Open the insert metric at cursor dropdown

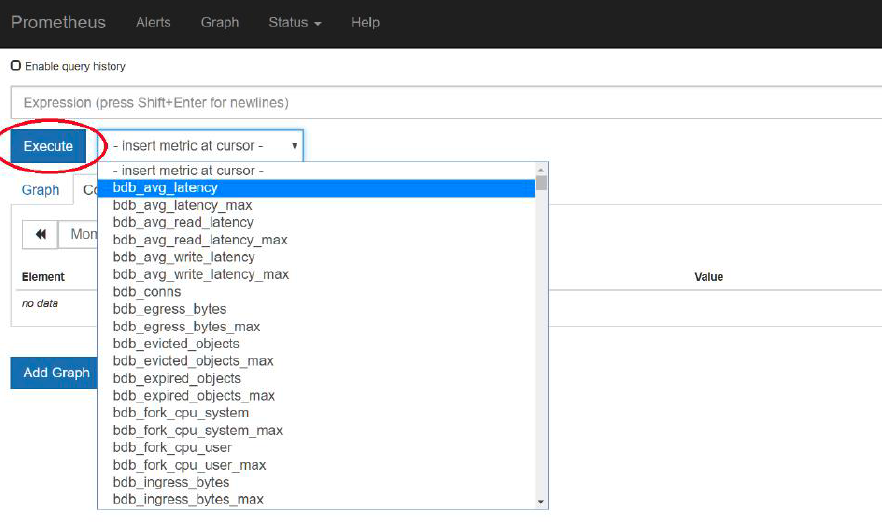pos(202,146)
